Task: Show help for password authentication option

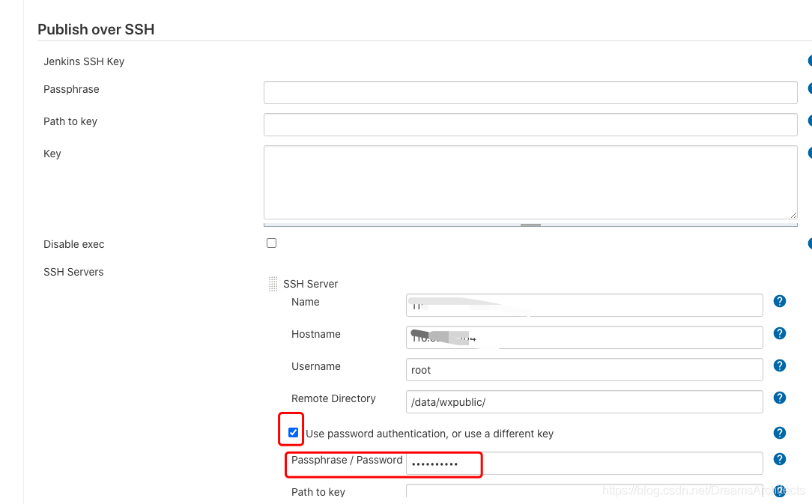Action: pyautogui.click(x=779, y=433)
